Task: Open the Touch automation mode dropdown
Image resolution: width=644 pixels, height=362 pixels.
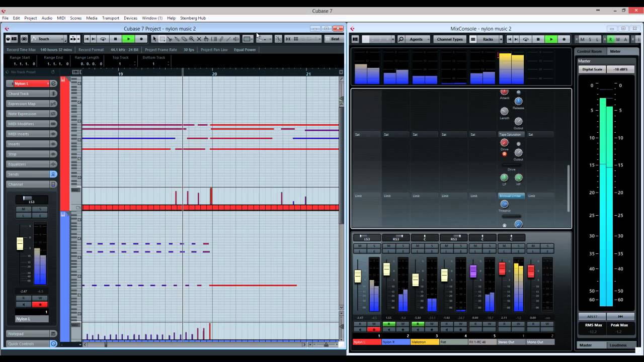Action: click(48, 39)
